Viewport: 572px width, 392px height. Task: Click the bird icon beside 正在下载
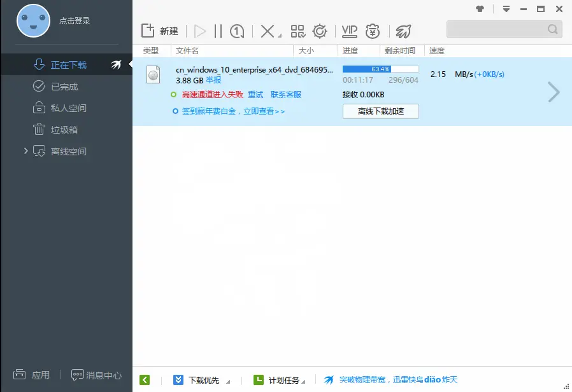pos(116,65)
